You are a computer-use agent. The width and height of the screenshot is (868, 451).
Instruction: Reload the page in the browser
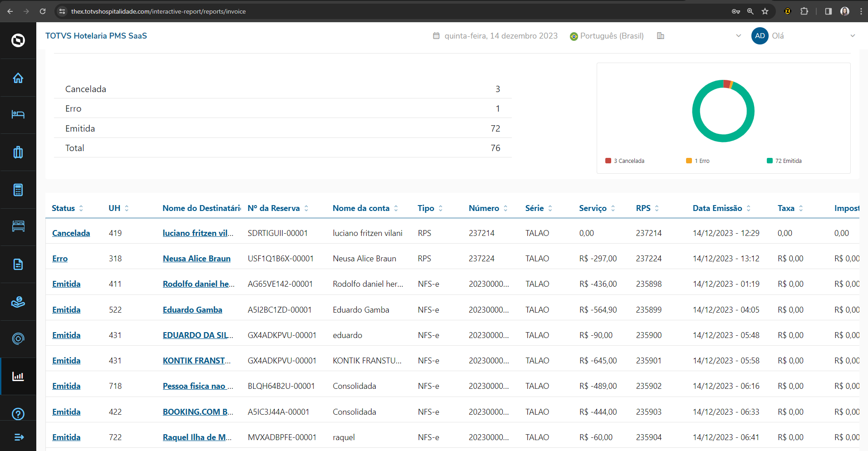click(43, 11)
